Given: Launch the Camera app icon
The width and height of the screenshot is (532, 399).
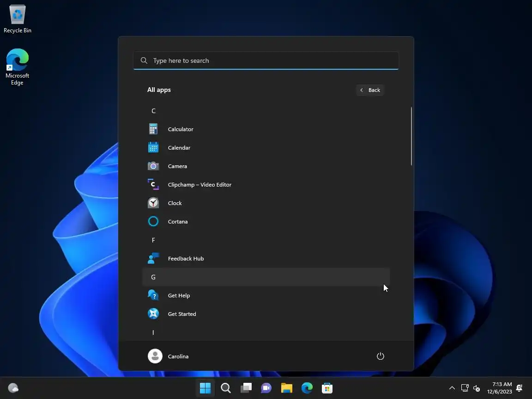Looking at the screenshot, I should point(153,166).
